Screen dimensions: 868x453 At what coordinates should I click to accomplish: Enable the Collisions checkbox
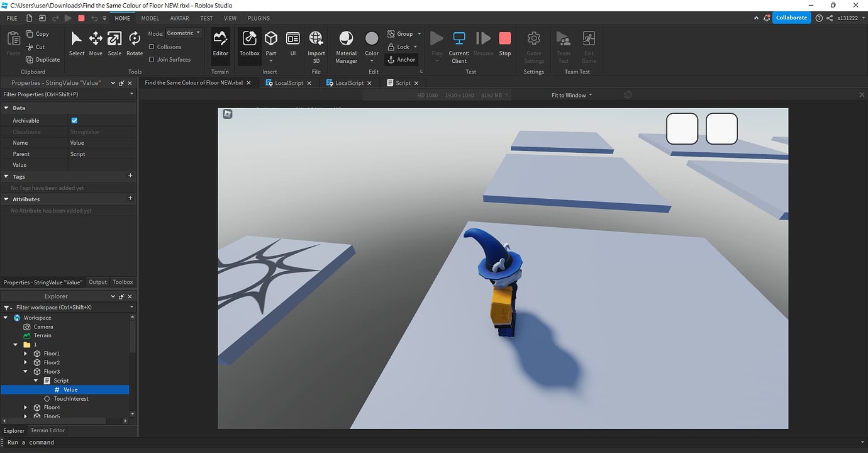pyautogui.click(x=153, y=47)
